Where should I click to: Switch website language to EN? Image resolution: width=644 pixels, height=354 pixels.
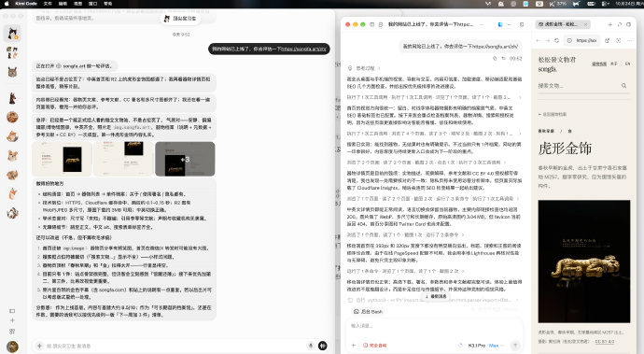coord(627,64)
